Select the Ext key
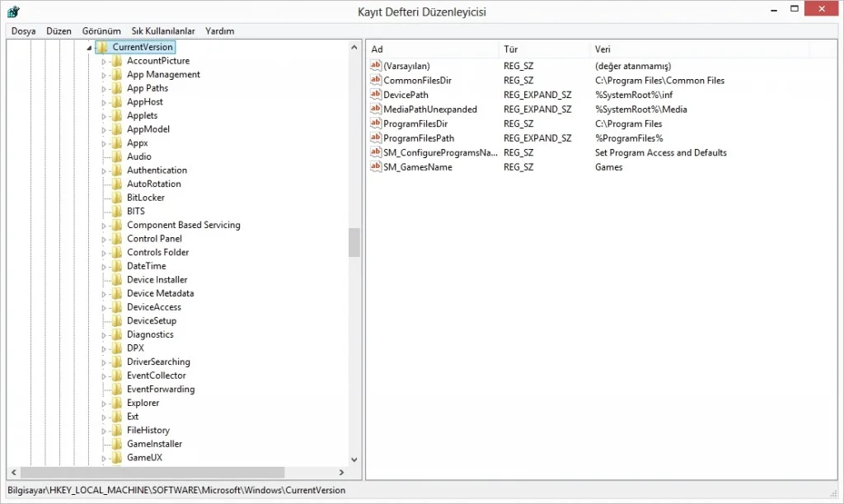 [x=133, y=417]
